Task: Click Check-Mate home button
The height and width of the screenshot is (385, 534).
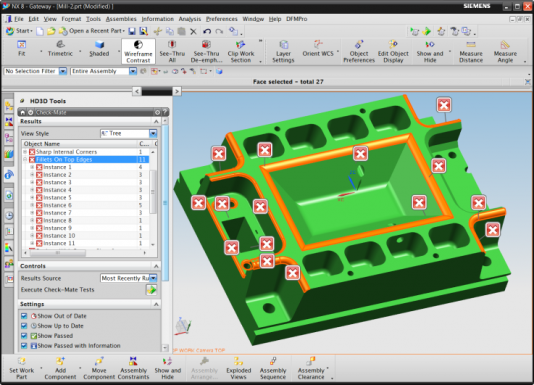Action: pos(23,112)
